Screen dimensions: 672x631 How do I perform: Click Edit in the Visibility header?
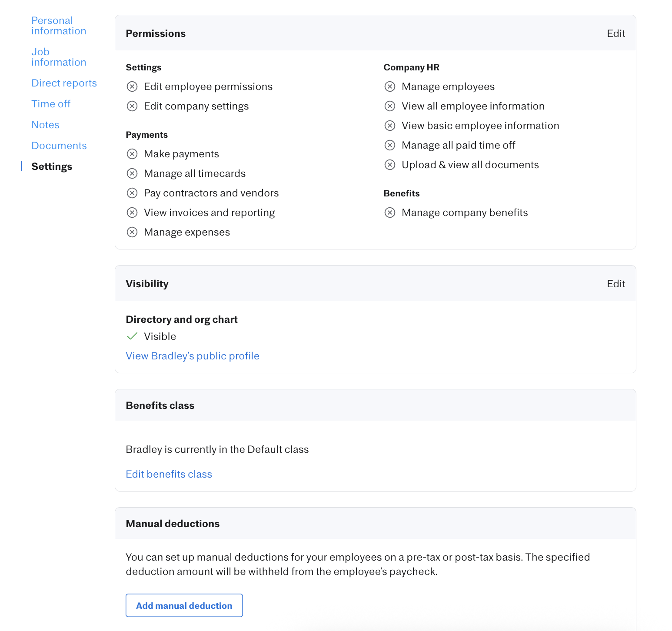[616, 284]
